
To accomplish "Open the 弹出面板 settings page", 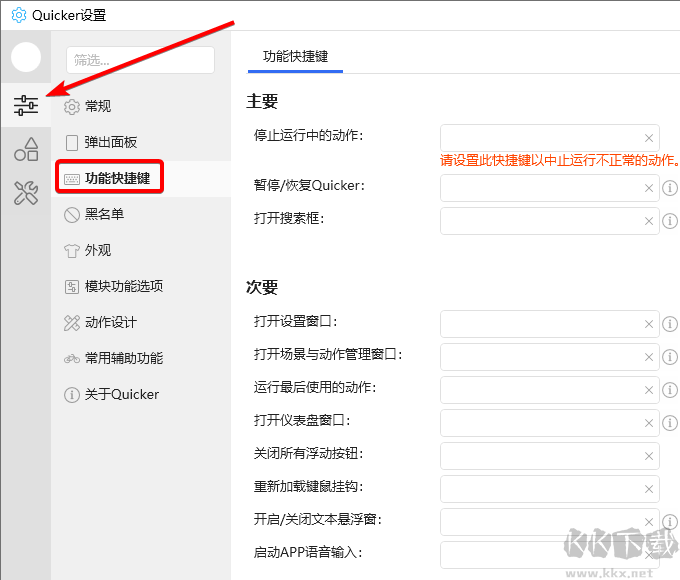I will [141, 142].
